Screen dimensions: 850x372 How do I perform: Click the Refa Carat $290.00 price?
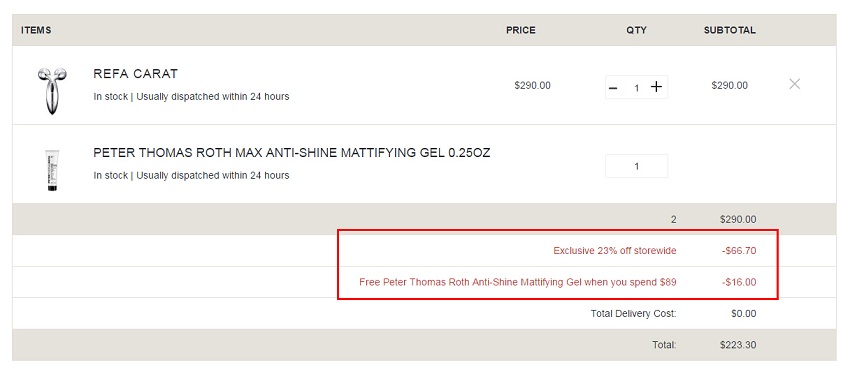(x=532, y=86)
